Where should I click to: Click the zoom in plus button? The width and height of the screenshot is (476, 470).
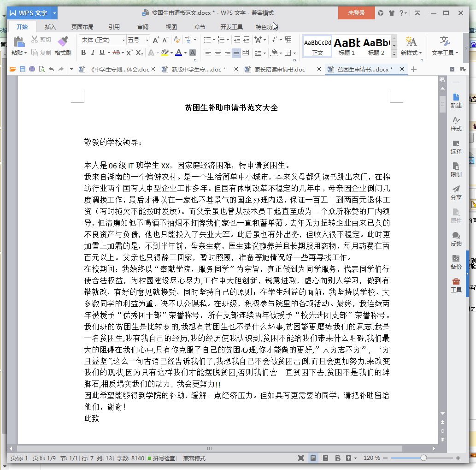click(x=458, y=458)
